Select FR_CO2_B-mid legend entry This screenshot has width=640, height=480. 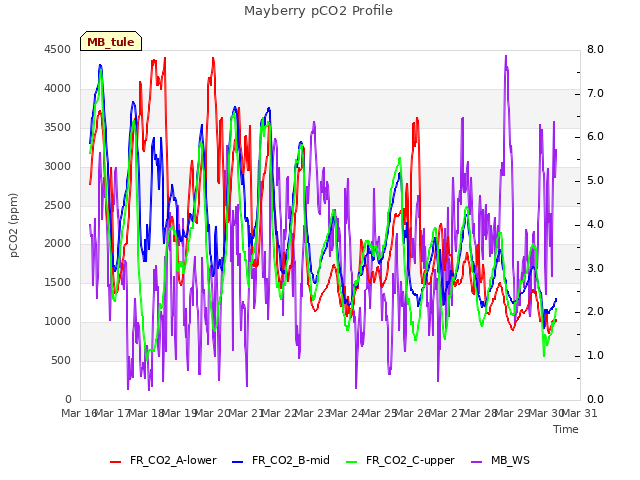point(281,460)
